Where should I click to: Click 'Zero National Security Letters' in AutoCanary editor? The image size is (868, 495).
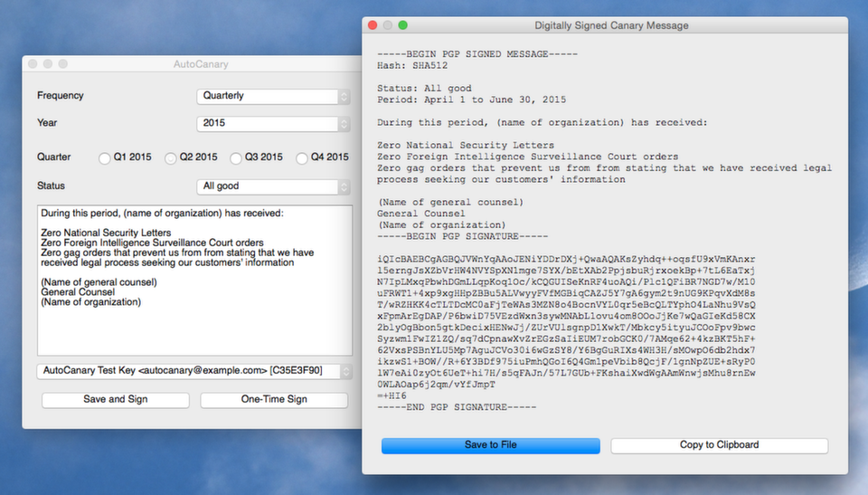click(x=106, y=233)
